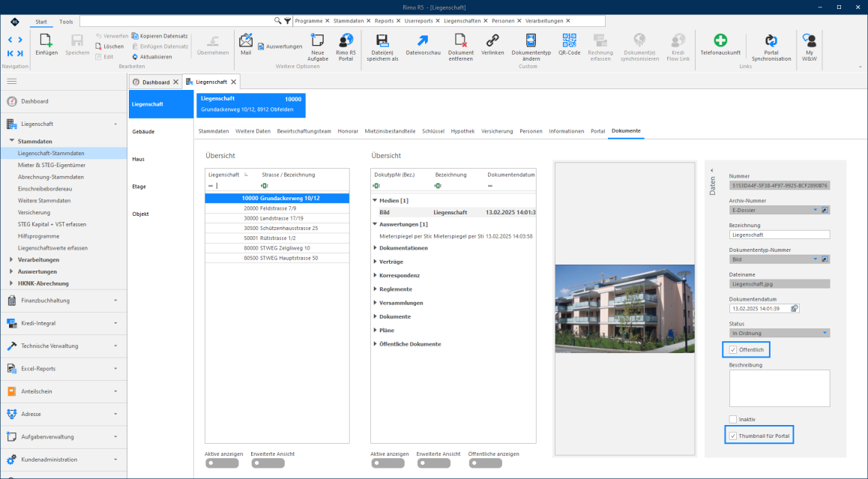Switch to the Tools ribbon tab
Image resolution: width=868 pixels, height=479 pixels.
(x=66, y=22)
